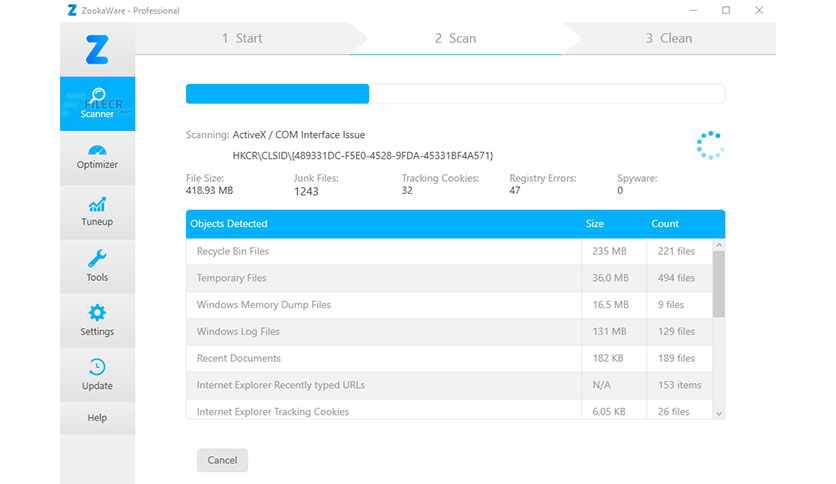Screen dimensions: 836x484
Task: Select the Windows Memory Dump Files row
Action: click(449, 305)
